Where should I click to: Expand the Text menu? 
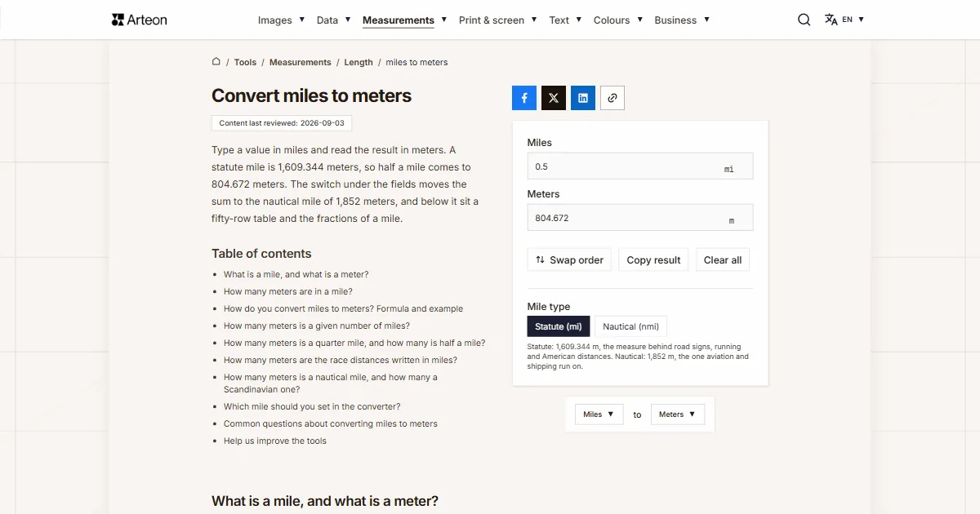(566, 20)
